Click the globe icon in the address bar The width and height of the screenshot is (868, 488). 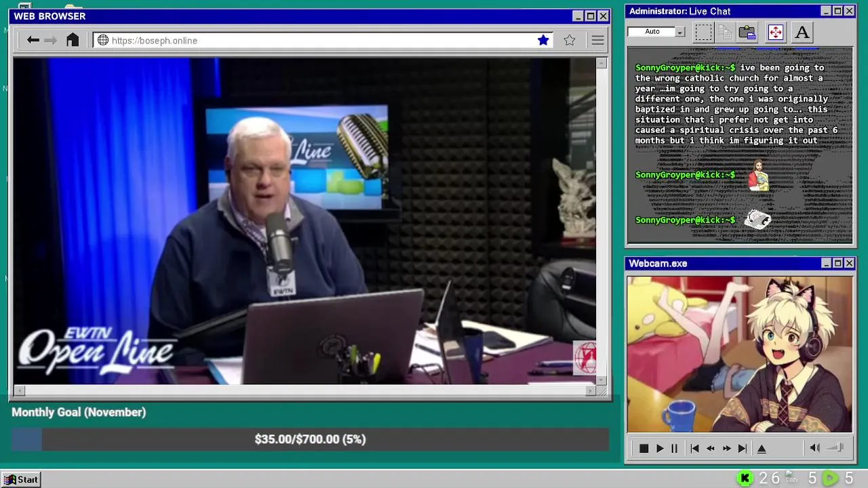tap(103, 40)
